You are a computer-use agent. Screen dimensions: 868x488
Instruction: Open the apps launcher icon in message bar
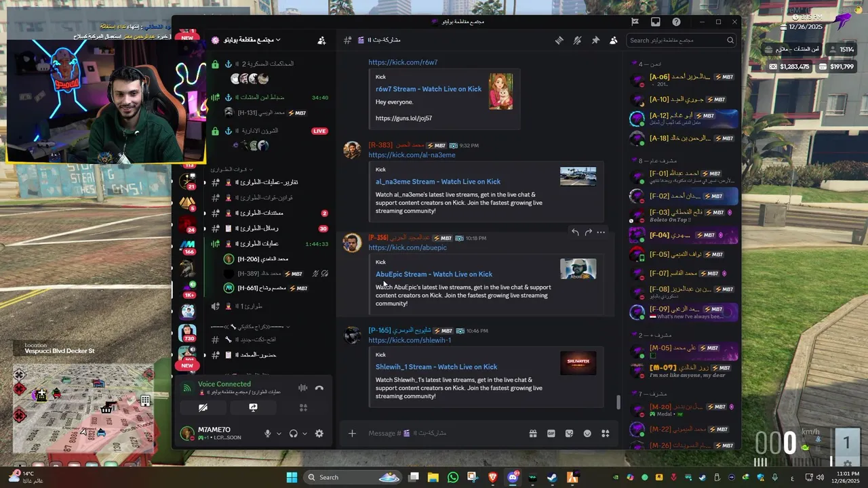tap(606, 433)
